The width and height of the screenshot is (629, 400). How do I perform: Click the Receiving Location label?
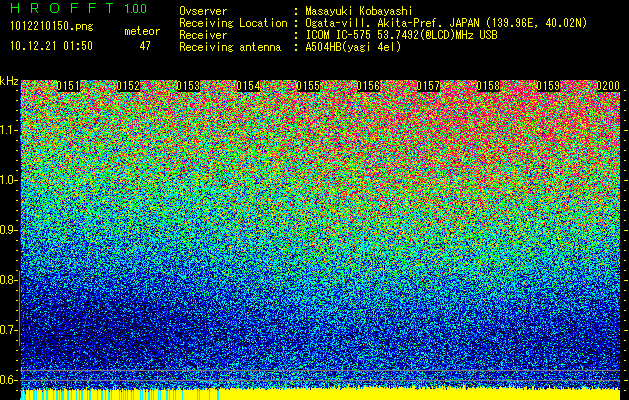[x=233, y=23]
